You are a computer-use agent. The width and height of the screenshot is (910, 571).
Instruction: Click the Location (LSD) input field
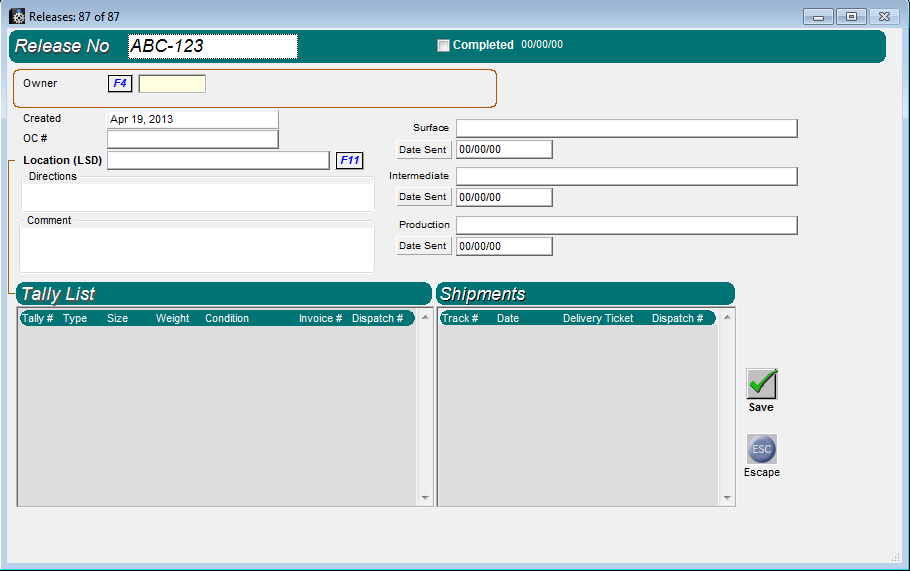(x=217, y=160)
